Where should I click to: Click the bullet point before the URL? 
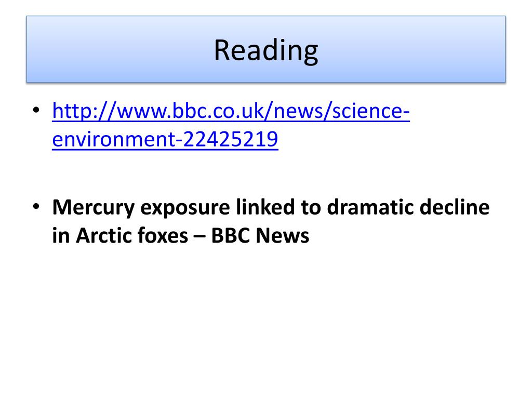click(36, 110)
